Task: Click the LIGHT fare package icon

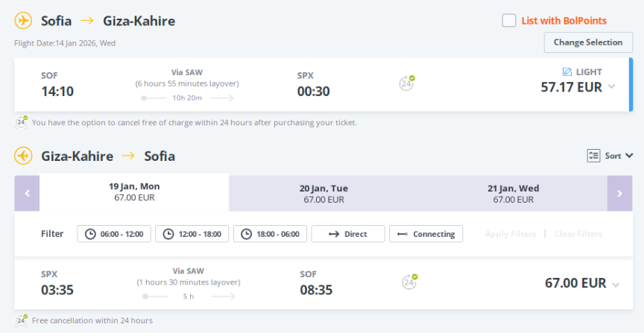Action: pyautogui.click(x=567, y=72)
